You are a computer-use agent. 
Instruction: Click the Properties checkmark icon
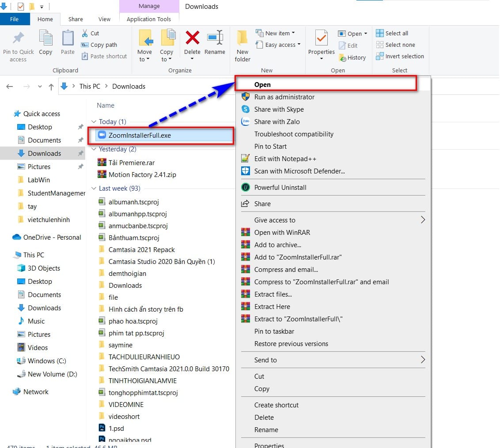click(322, 38)
